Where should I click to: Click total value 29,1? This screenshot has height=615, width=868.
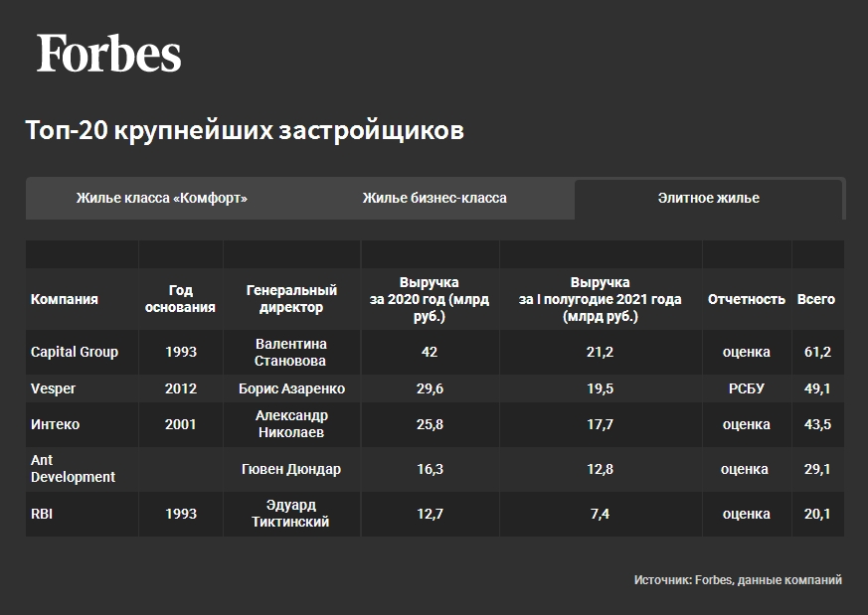coord(817,470)
